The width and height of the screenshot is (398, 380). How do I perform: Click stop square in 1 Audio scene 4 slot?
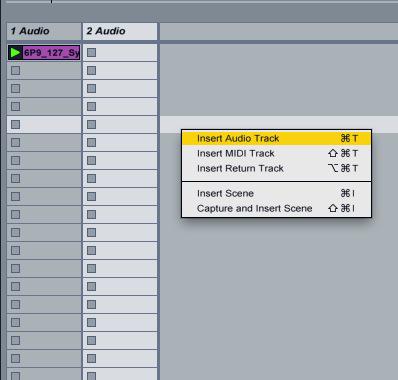pos(15,106)
